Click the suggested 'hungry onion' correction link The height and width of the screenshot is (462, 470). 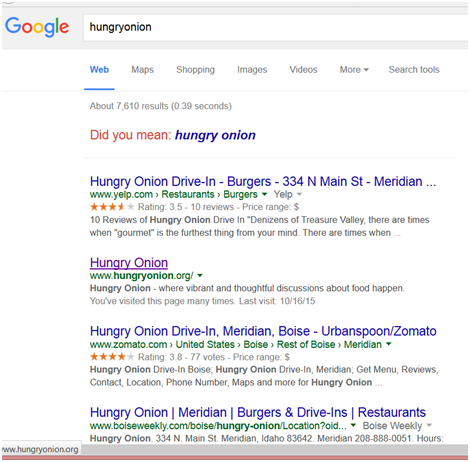(x=215, y=135)
